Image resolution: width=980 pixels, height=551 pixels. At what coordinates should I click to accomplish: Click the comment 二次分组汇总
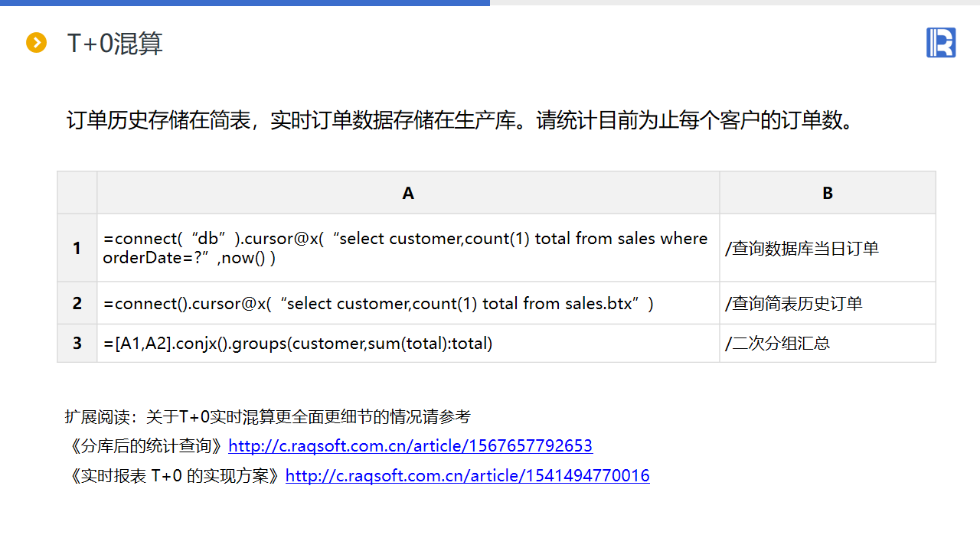[778, 344]
